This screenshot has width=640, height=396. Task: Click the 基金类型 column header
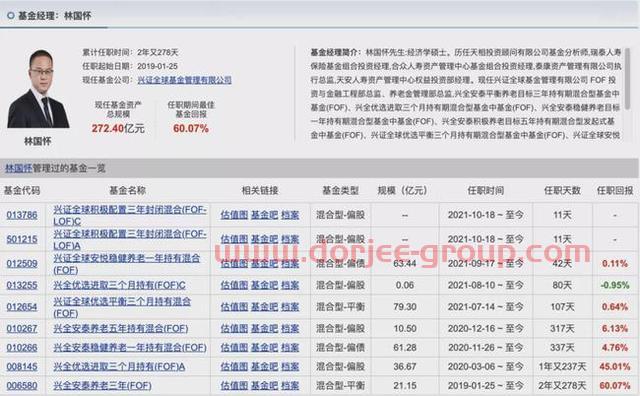coord(340,190)
